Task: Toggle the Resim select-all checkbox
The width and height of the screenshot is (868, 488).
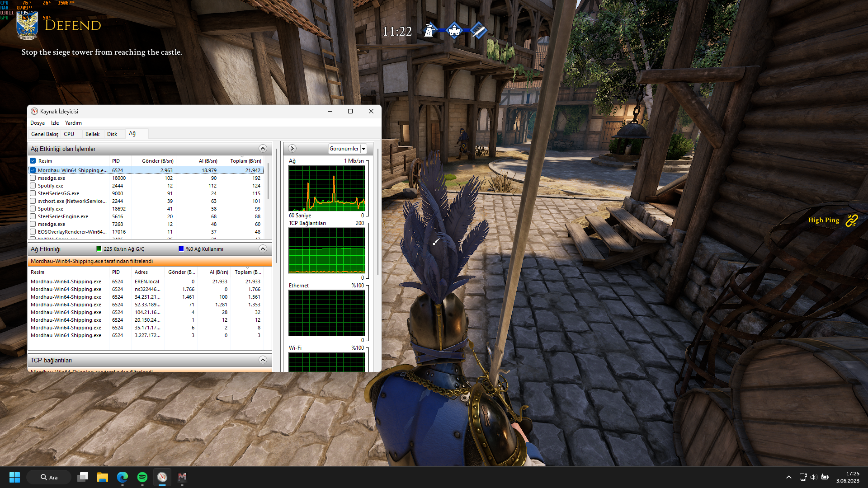Action: pos(33,161)
